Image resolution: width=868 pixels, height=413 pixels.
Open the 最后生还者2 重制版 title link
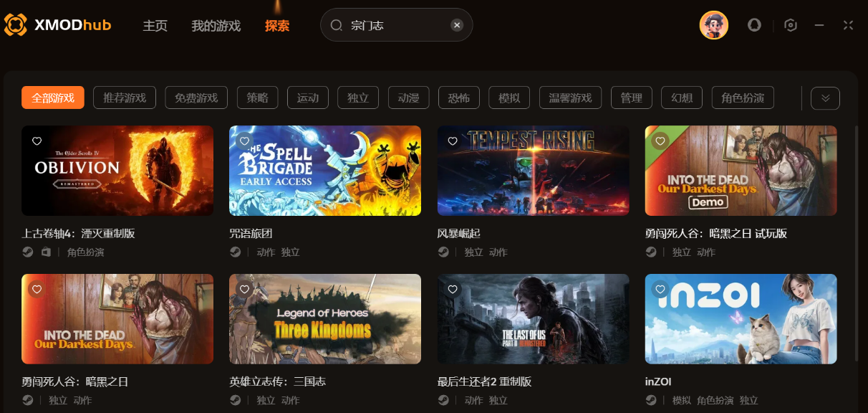click(x=484, y=381)
